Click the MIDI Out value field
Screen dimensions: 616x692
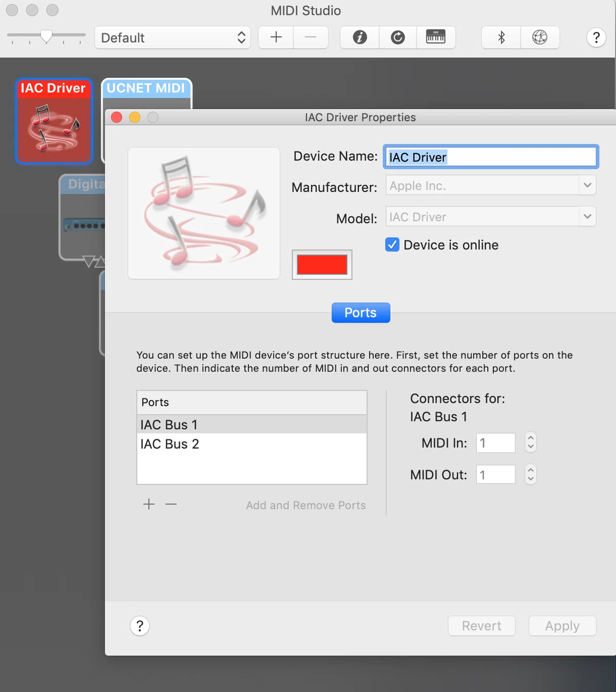pyautogui.click(x=496, y=474)
